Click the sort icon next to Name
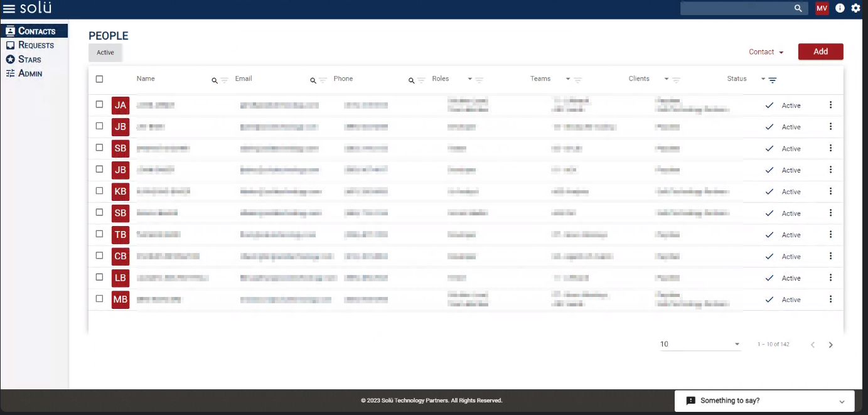 tap(224, 80)
